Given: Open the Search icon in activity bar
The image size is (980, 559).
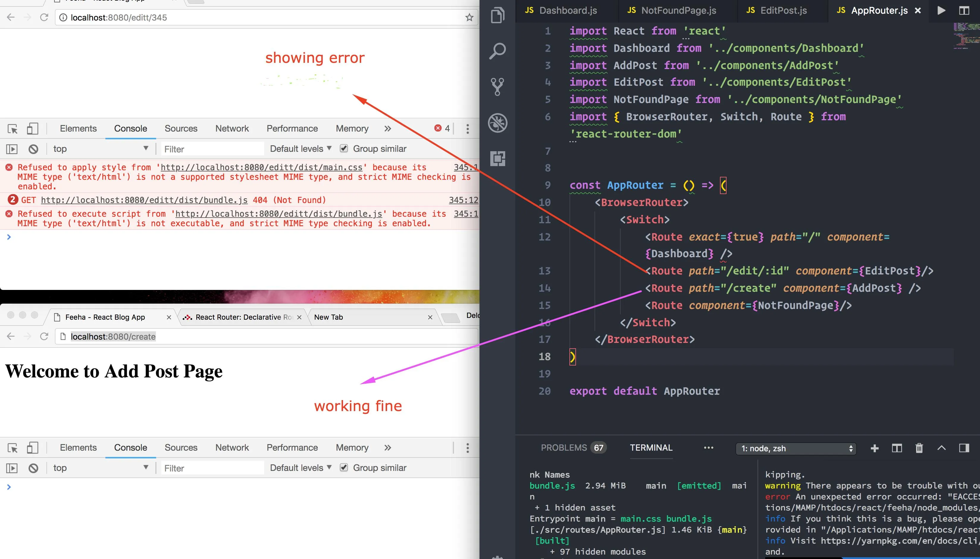Looking at the screenshot, I should pyautogui.click(x=498, y=51).
